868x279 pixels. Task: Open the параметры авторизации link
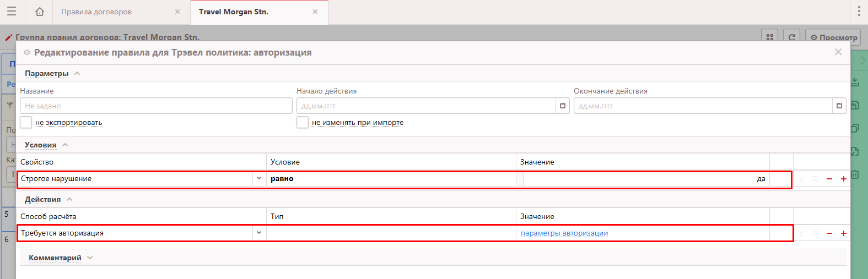pos(564,233)
